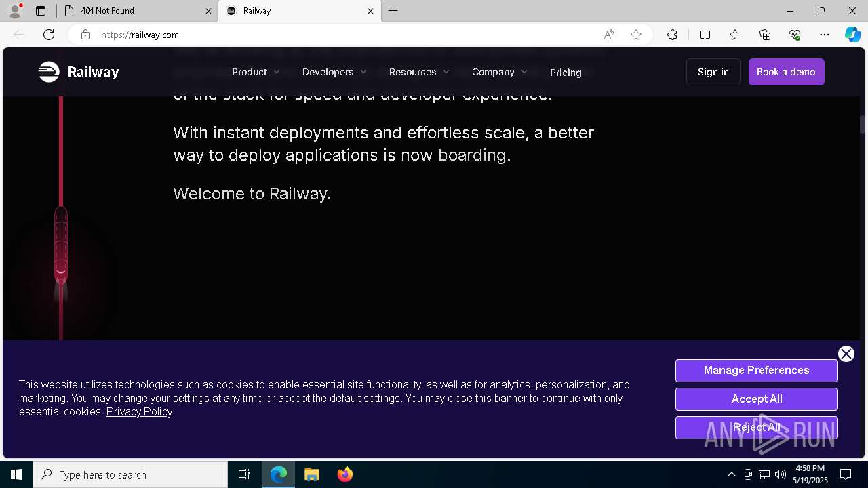
Task: Accept all cookies
Action: [757, 399]
